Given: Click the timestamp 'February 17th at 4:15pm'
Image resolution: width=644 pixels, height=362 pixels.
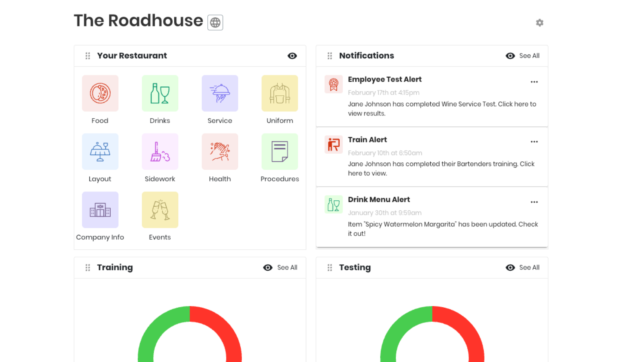Looking at the screenshot, I should 384,93.
